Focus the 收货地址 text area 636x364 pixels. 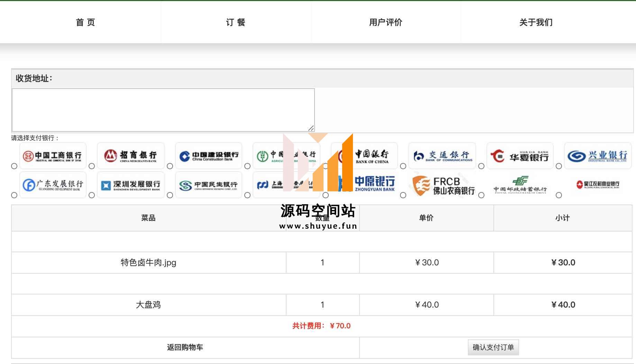pyautogui.click(x=163, y=110)
